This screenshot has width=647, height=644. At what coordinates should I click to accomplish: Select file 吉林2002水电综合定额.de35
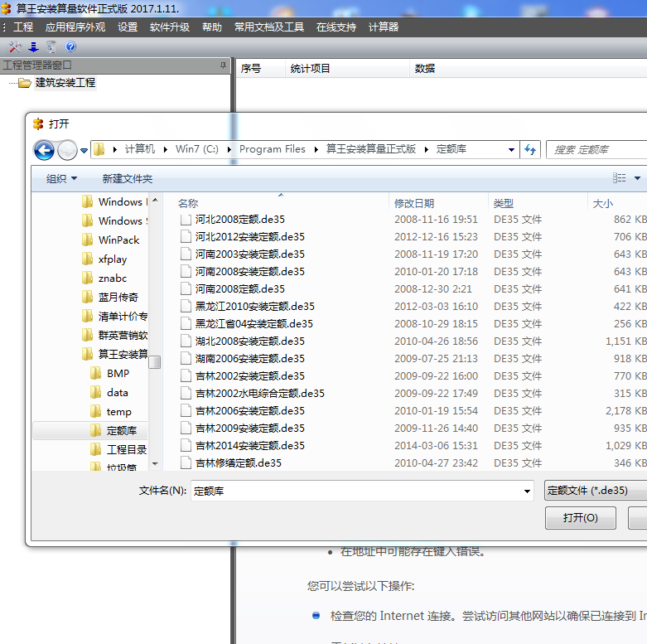(x=259, y=393)
